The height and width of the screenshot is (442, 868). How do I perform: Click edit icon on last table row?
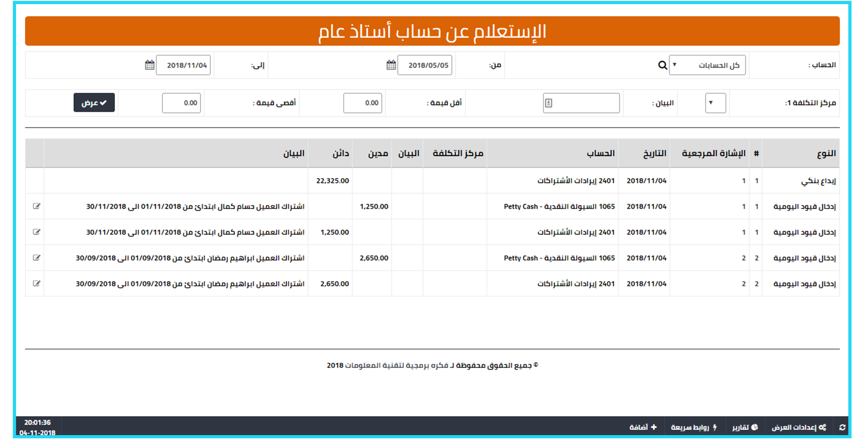point(37,284)
